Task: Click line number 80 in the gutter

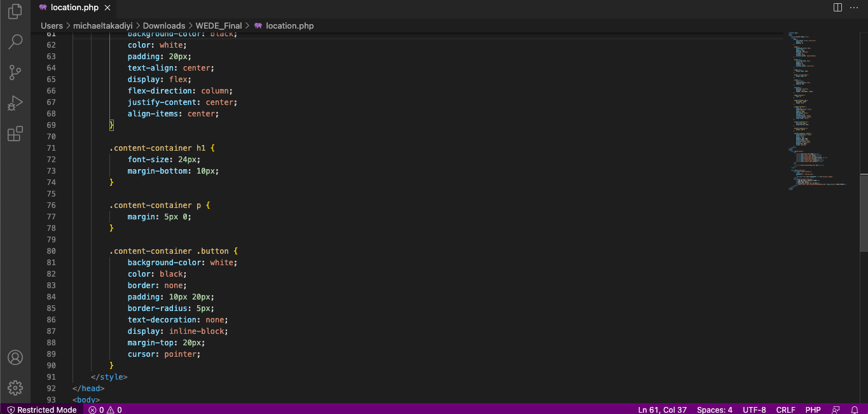Action: point(51,251)
